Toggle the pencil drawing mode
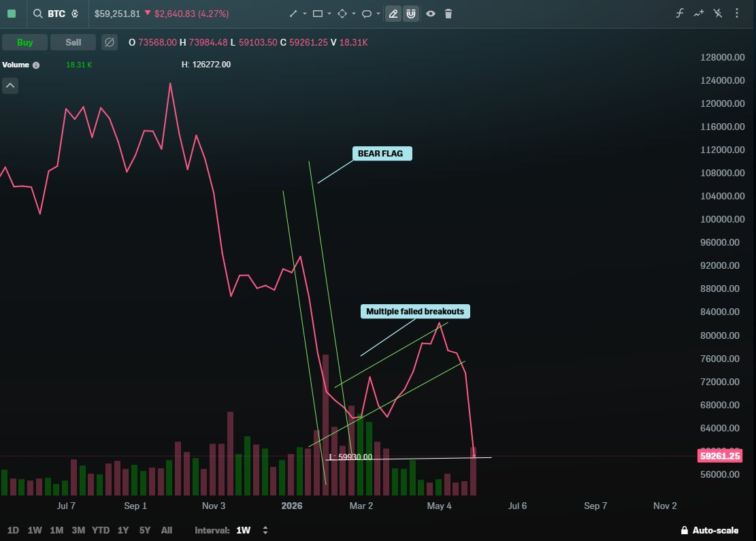 tap(393, 14)
